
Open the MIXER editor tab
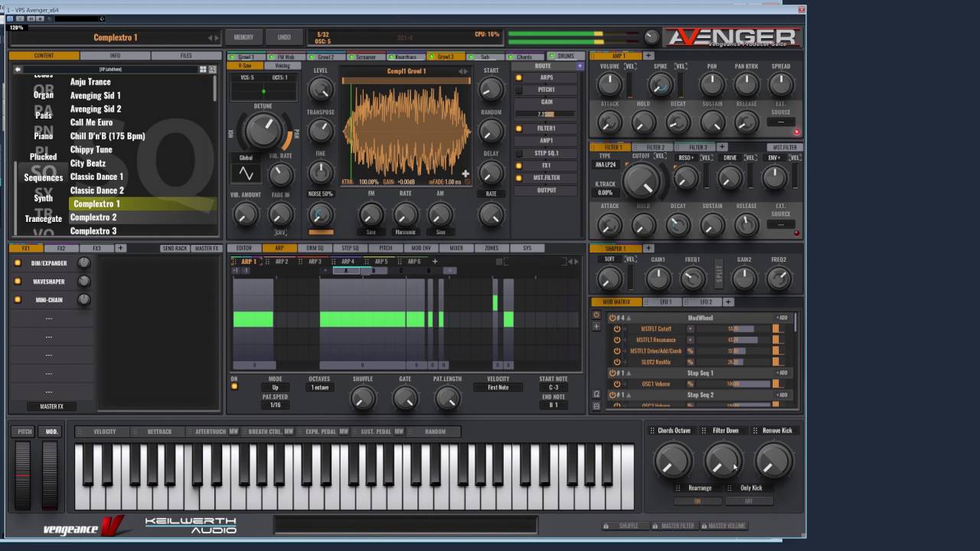(456, 248)
